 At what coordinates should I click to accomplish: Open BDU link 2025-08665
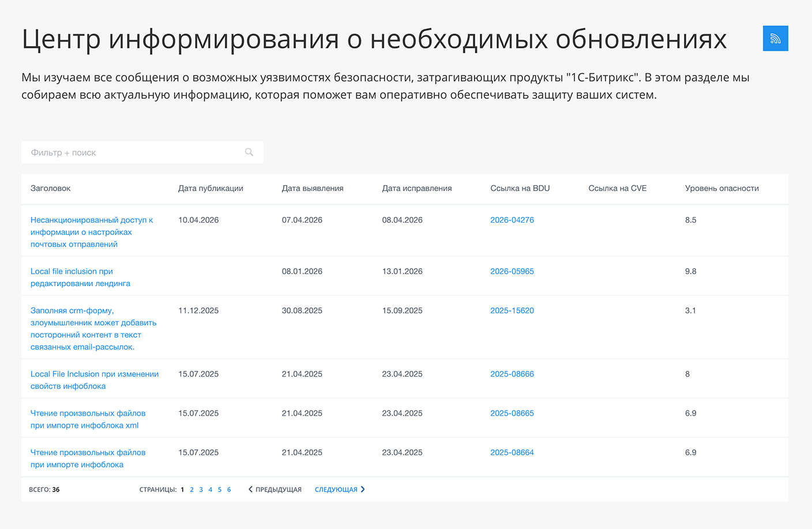[x=512, y=413]
